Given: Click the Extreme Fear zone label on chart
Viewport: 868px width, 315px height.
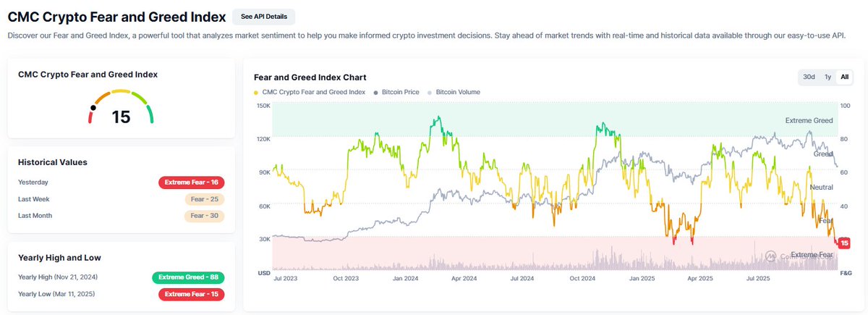Looking at the screenshot, I should coord(812,255).
